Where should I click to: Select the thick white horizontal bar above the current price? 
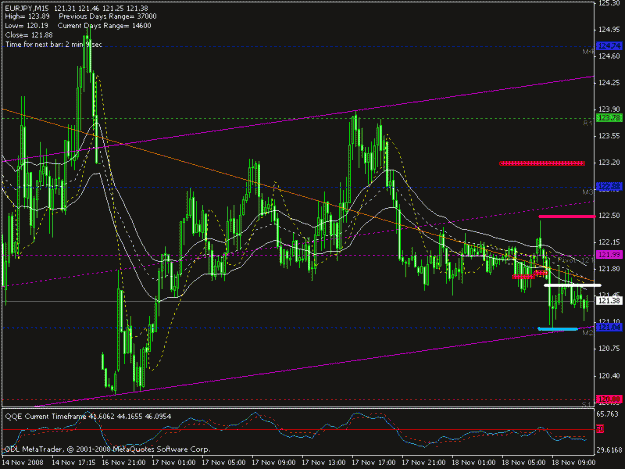[x=572, y=285]
